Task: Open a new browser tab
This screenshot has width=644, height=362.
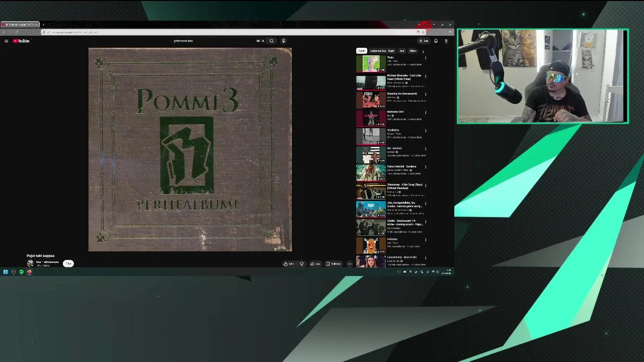Action: coord(43,25)
